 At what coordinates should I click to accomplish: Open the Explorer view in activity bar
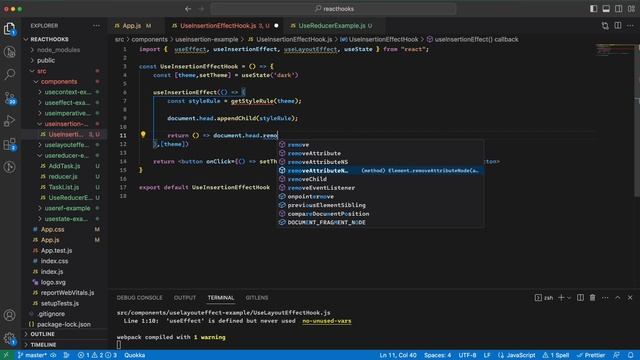click(x=9, y=29)
